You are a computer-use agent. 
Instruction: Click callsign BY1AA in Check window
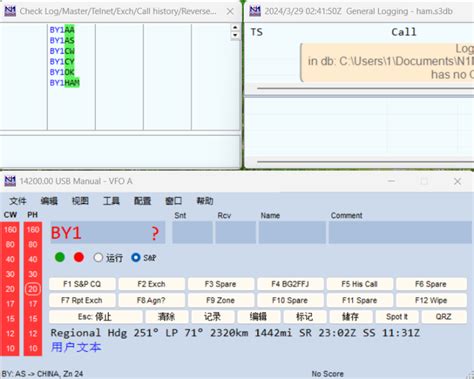62,30
